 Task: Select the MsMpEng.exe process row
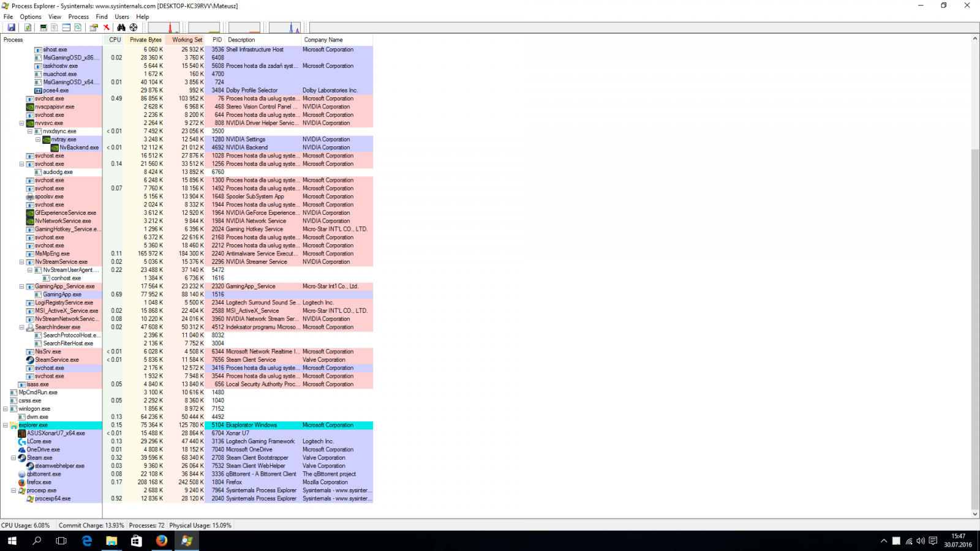click(187, 253)
